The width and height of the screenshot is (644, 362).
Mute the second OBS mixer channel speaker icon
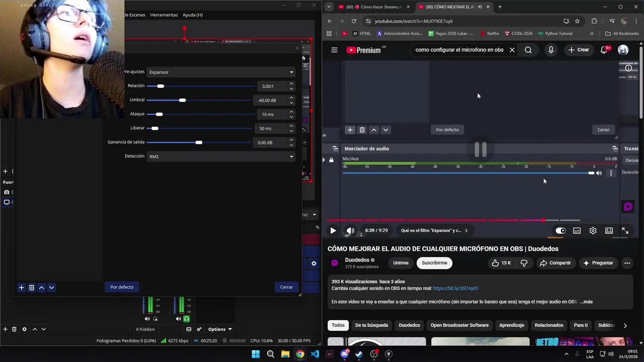pyautogui.click(x=178, y=319)
